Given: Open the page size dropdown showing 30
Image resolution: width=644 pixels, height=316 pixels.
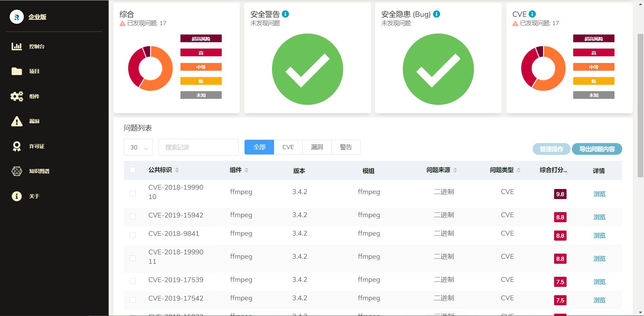Looking at the screenshot, I should 138,147.
